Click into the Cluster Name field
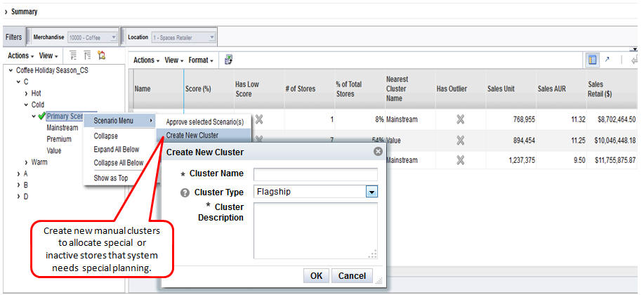 [315, 175]
